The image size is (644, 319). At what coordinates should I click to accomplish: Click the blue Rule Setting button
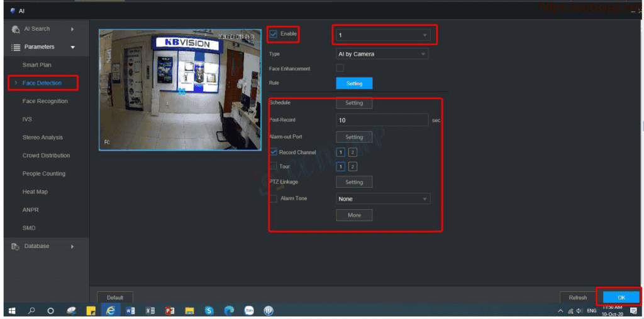(x=354, y=83)
